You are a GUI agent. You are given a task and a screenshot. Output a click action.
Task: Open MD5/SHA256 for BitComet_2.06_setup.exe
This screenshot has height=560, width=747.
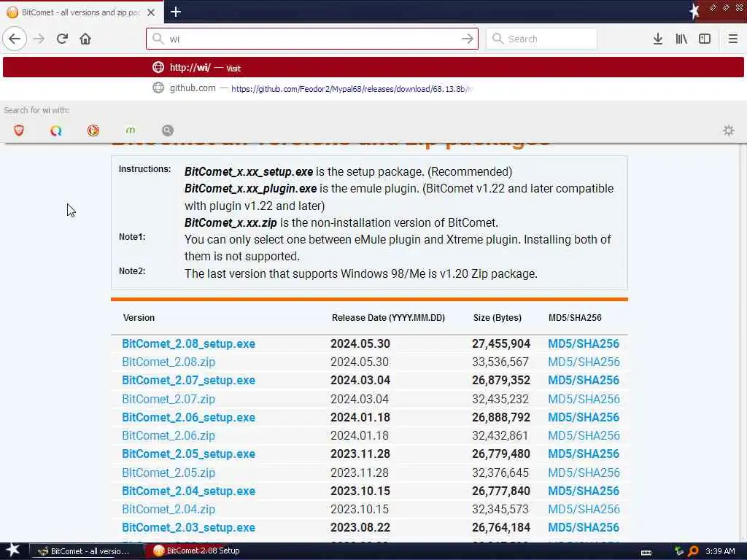pyautogui.click(x=584, y=418)
